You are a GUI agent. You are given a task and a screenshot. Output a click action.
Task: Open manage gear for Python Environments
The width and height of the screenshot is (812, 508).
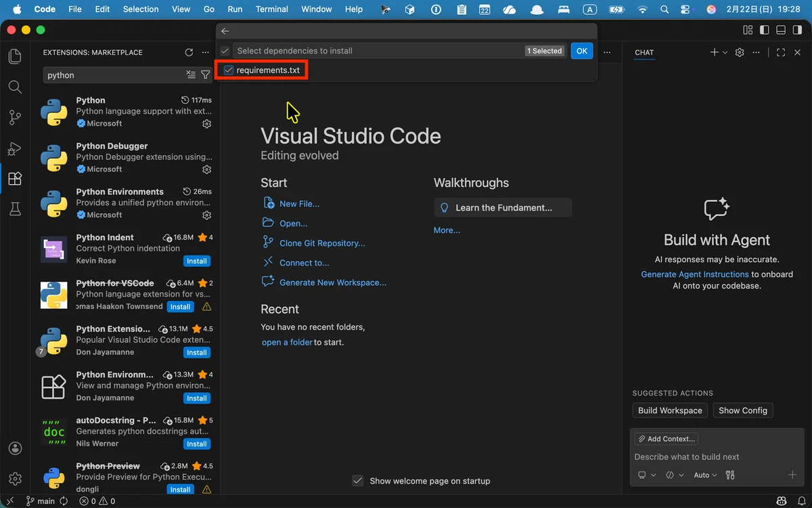[207, 215]
